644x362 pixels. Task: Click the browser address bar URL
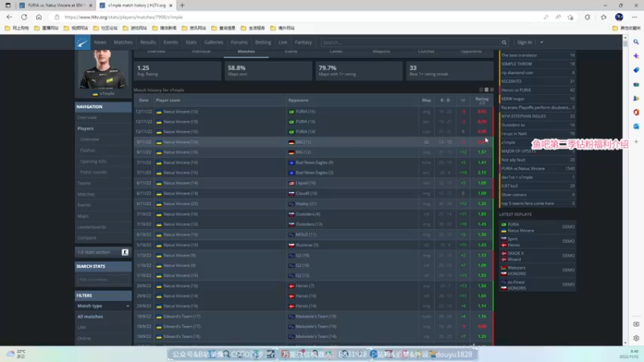tap(124, 17)
